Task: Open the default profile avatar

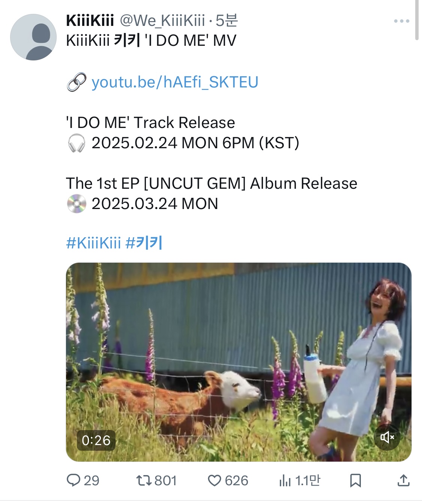Action: tap(33, 37)
